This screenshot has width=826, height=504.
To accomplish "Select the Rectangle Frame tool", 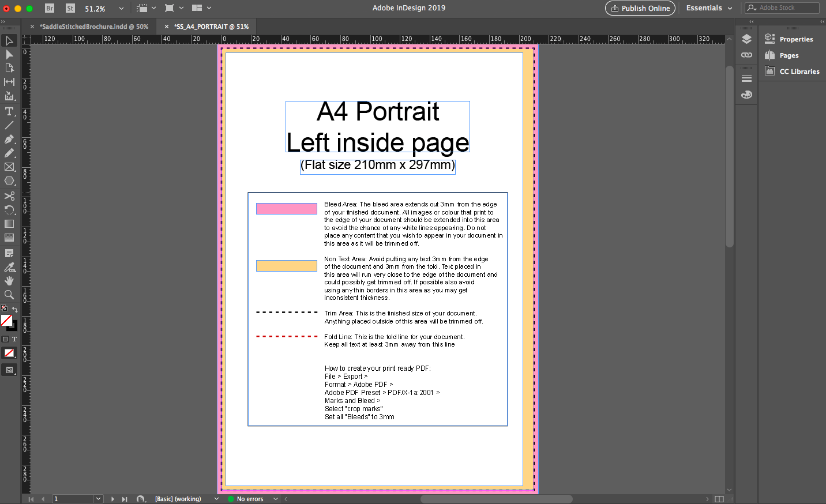I will click(x=9, y=167).
